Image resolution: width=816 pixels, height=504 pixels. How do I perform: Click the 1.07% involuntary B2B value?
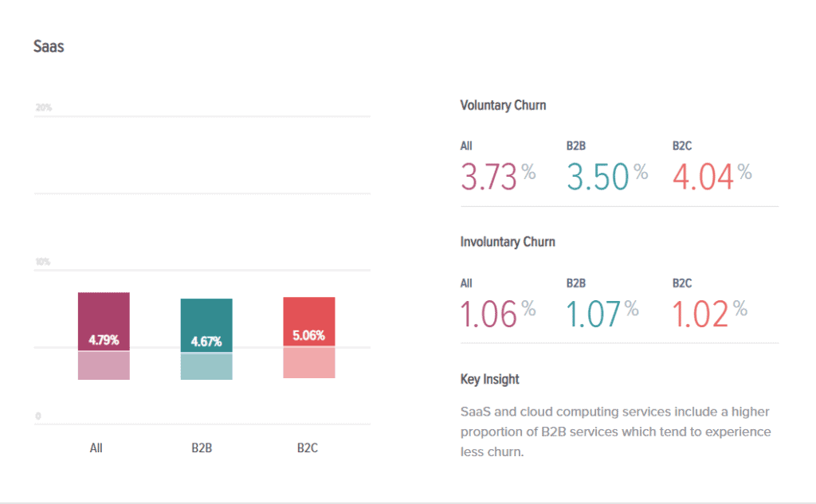[x=602, y=314]
